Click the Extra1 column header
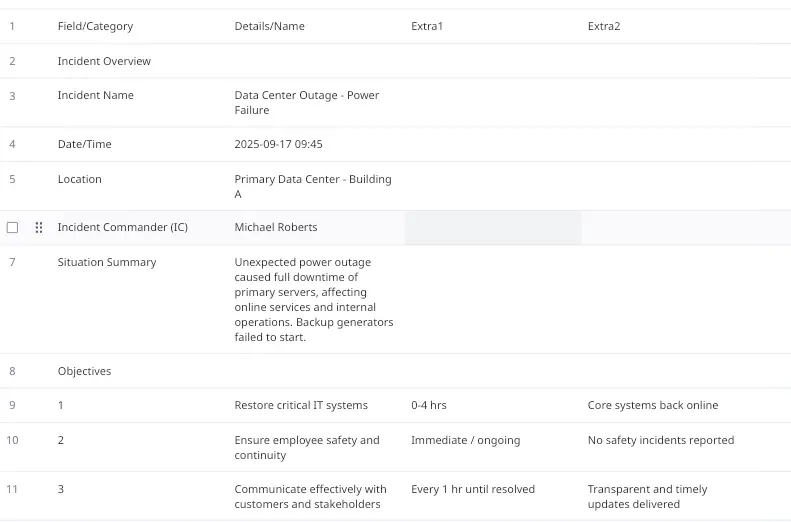Screen dimensions: 791x522 427,26
